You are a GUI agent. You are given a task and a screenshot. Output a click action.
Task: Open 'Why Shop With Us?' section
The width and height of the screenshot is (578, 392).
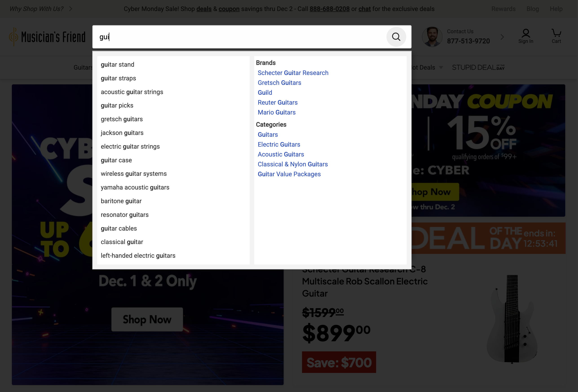pos(36,9)
